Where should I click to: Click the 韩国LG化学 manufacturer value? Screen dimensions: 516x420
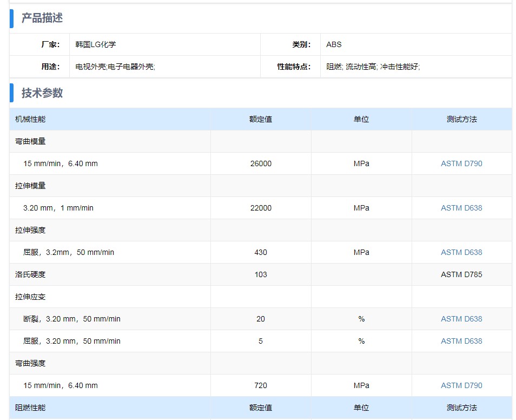(x=96, y=44)
